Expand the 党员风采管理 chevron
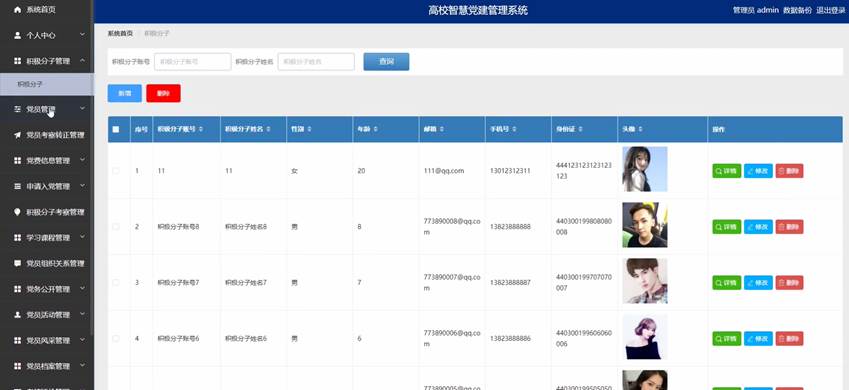849x390 pixels. pyautogui.click(x=82, y=340)
